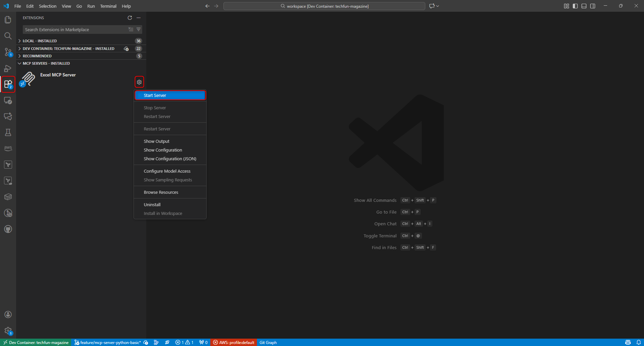Select Start Server from context menu
Viewport: 644px width, 346px height.
[170, 96]
